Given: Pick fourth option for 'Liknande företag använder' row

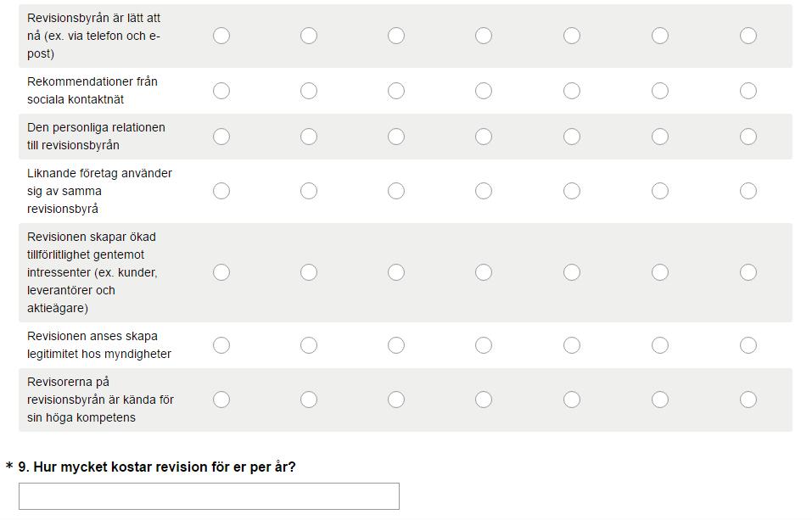Looking at the screenshot, I should [484, 191].
